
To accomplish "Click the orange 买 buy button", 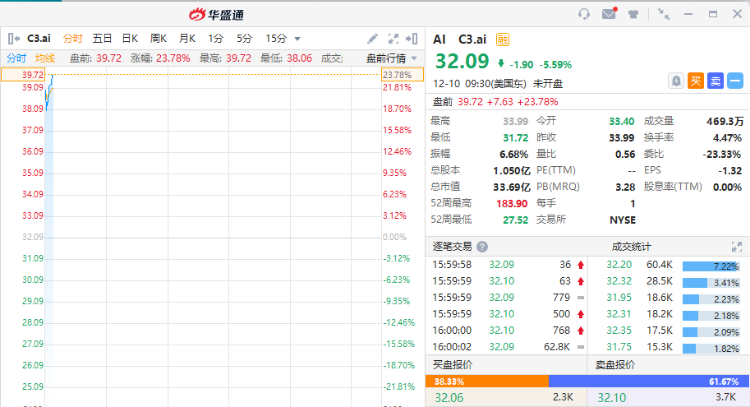I will click(696, 80).
